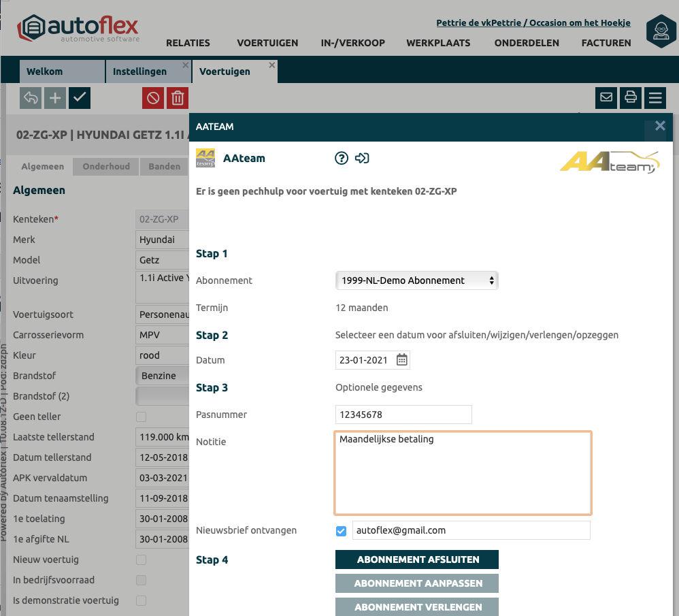Click the red trash delete icon
The image size is (679, 616).
pyautogui.click(x=178, y=98)
